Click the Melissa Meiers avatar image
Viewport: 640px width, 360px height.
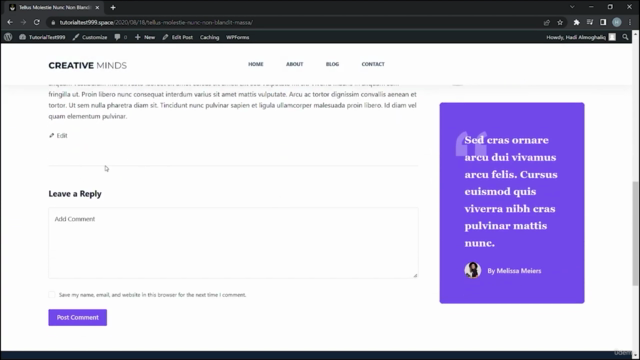[473, 270]
